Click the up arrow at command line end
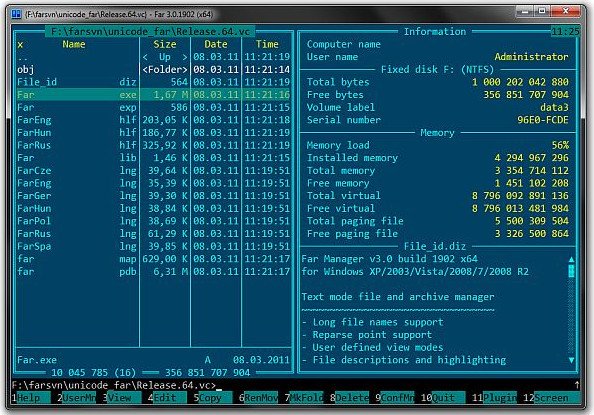Screen dimensions: 594x415 (x=577, y=385)
